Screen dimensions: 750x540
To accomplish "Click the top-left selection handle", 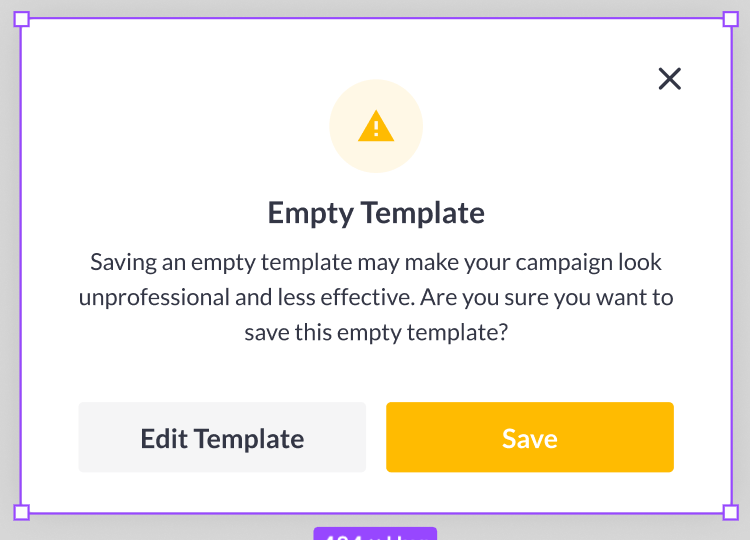I will point(21,19).
